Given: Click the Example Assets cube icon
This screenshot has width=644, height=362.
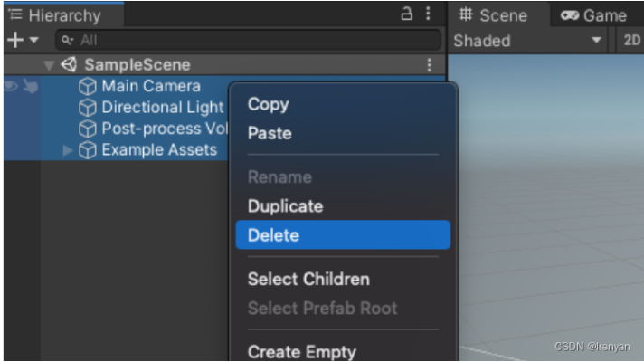Looking at the screenshot, I should (x=88, y=150).
